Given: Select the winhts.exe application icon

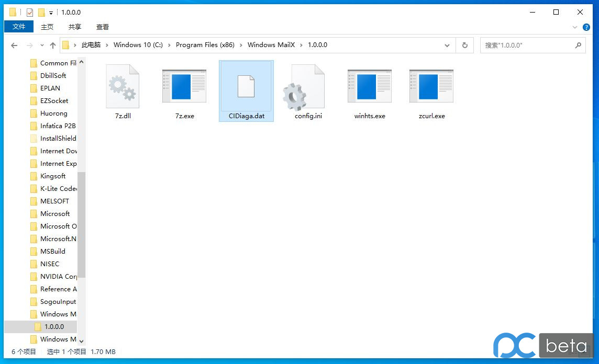Looking at the screenshot, I should (370, 87).
